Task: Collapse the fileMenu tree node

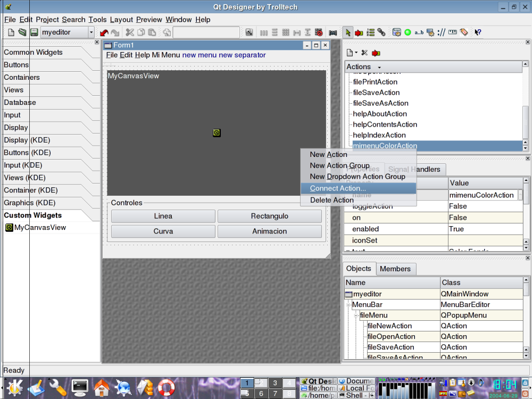Action: [x=356, y=315]
